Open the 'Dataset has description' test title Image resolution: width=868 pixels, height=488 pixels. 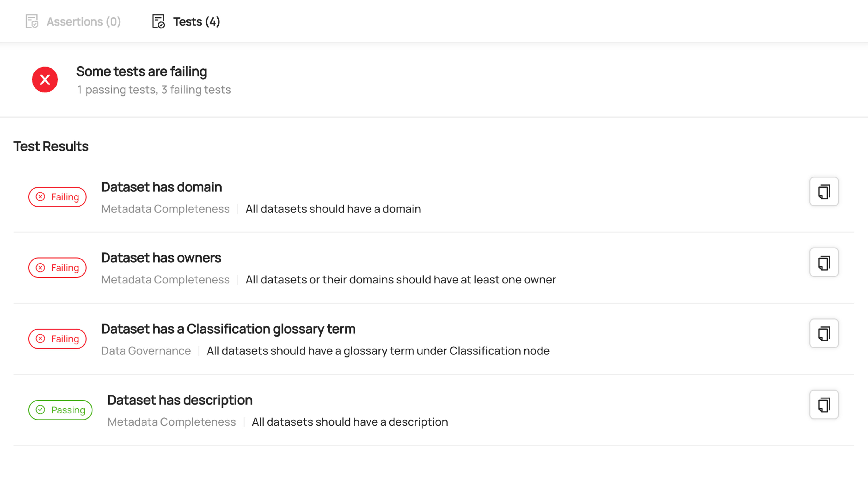[x=180, y=400]
